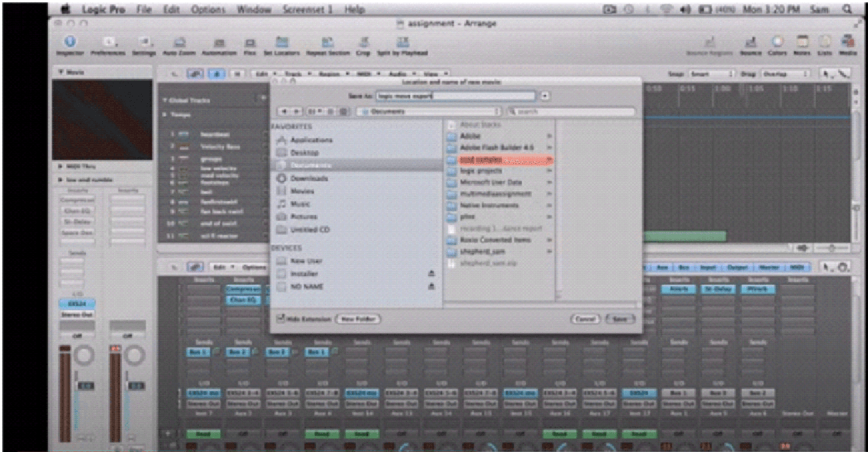Toggle the Mixer link button
Viewport: 868px width, 452px height.
tap(194, 267)
